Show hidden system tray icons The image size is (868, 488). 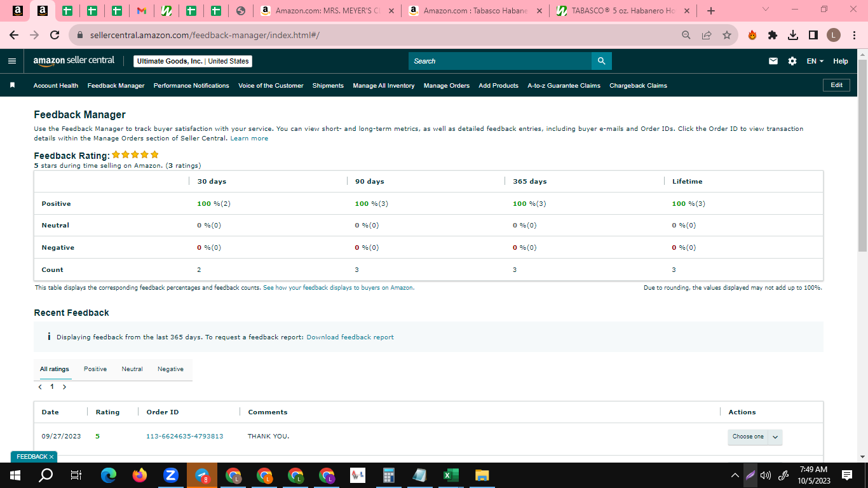click(735, 475)
